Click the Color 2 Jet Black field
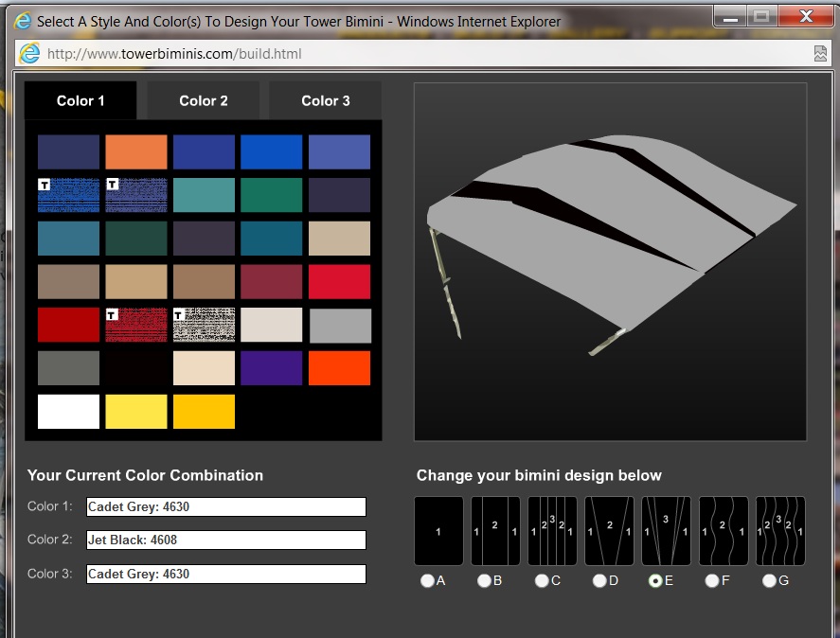840x638 pixels. coord(225,541)
